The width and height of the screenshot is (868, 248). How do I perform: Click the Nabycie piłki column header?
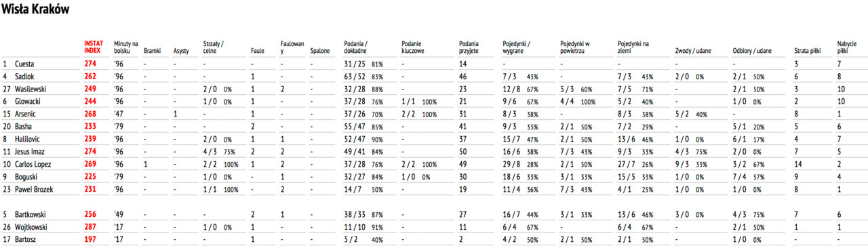pos(847,47)
